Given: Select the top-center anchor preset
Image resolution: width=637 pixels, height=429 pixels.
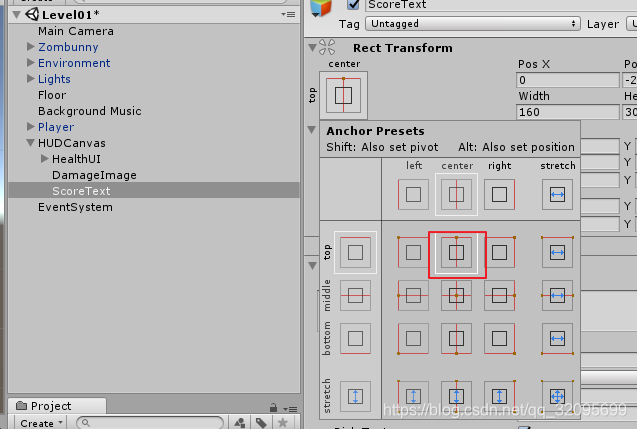Looking at the screenshot, I should tap(457, 253).
